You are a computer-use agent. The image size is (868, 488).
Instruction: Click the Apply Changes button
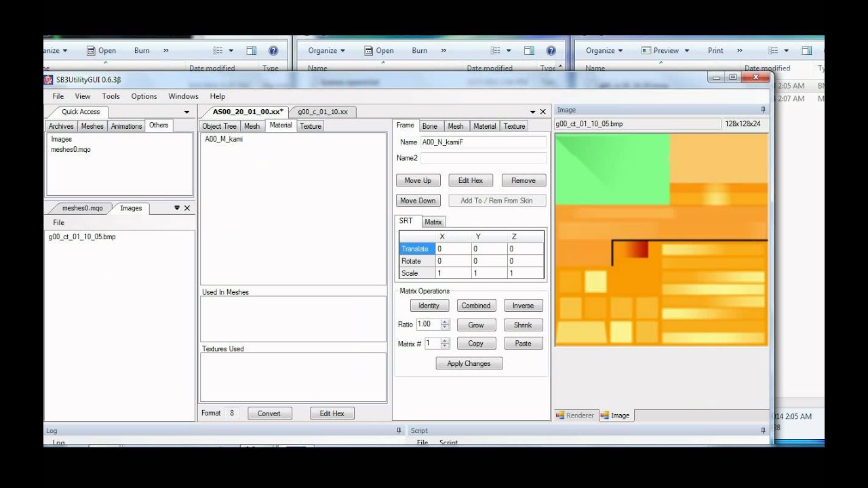[469, 364]
